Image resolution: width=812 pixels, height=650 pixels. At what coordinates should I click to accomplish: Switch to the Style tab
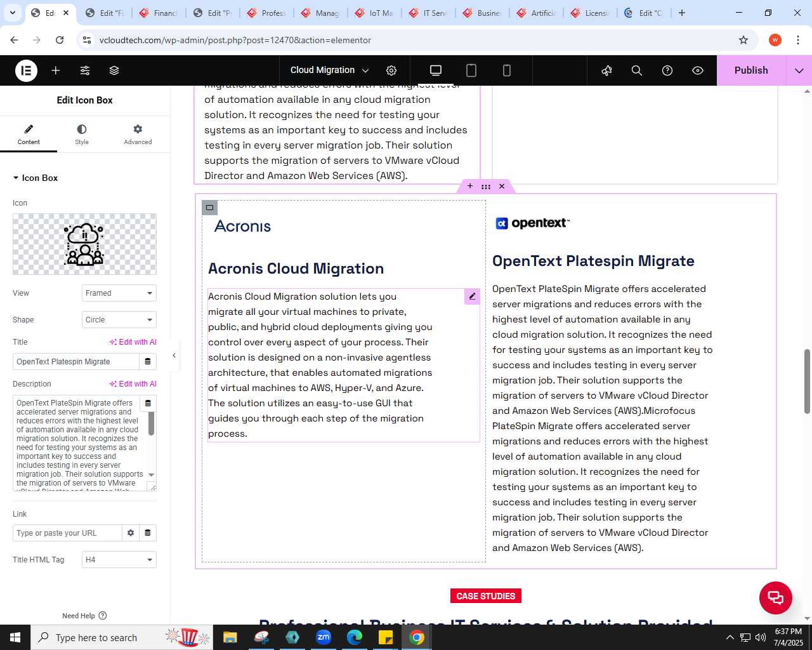82,135
